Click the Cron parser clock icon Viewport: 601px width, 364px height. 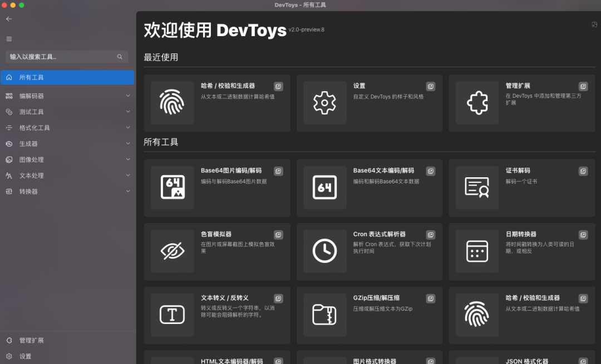[x=324, y=251]
